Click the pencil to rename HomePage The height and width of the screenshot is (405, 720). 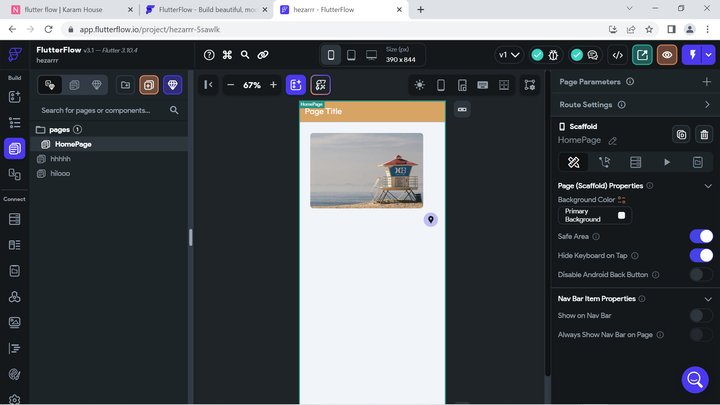tap(613, 141)
